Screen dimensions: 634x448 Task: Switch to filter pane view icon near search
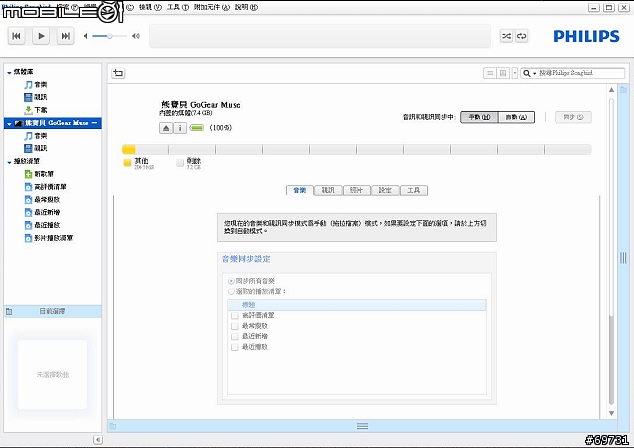503,73
